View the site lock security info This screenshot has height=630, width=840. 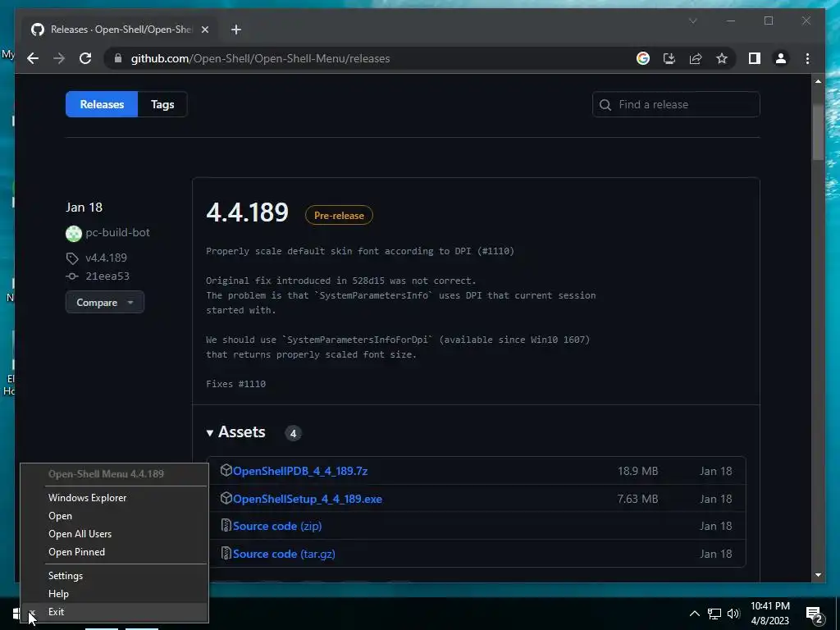pos(118,58)
